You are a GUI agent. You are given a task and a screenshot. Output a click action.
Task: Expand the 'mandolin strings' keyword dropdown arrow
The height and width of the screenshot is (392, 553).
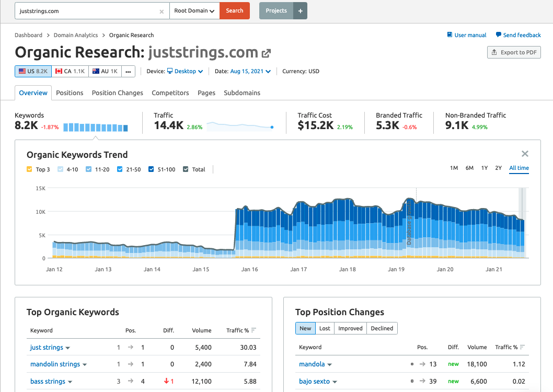point(85,365)
